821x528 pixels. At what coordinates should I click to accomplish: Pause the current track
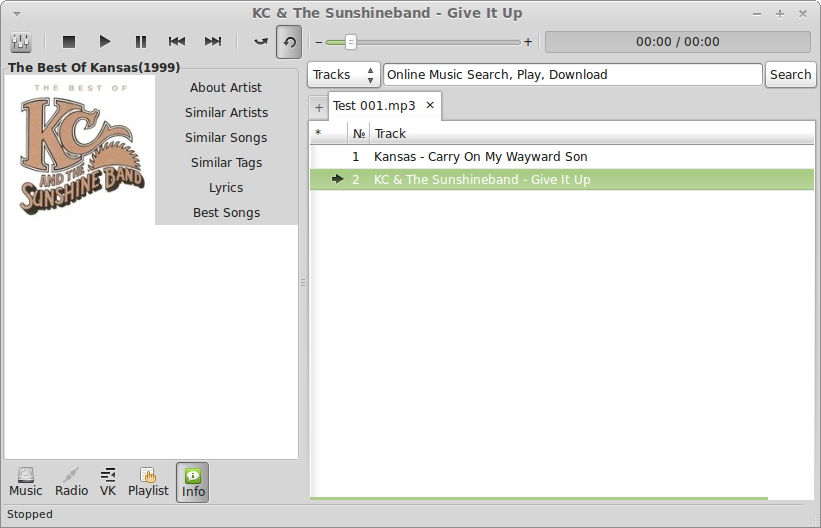click(x=141, y=42)
